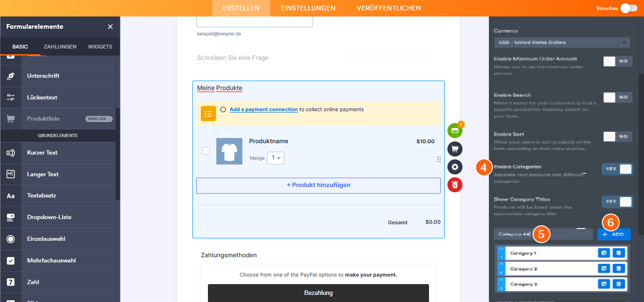Grab the product row drag handle dots
Screen dimensions: 644x302
439,159
